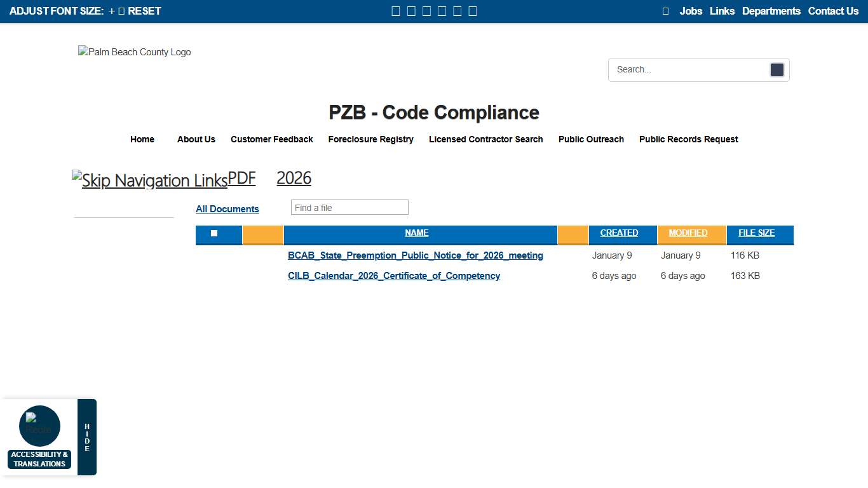Open CILB_Calendar_2026_Certificate_of_Competency file

[393, 276]
